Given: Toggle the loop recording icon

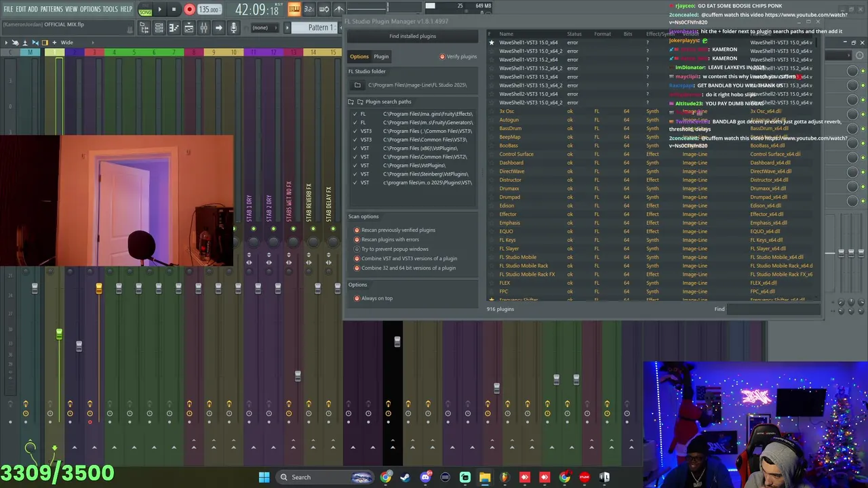Looking at the screenshot, I should tap(323, 9).
